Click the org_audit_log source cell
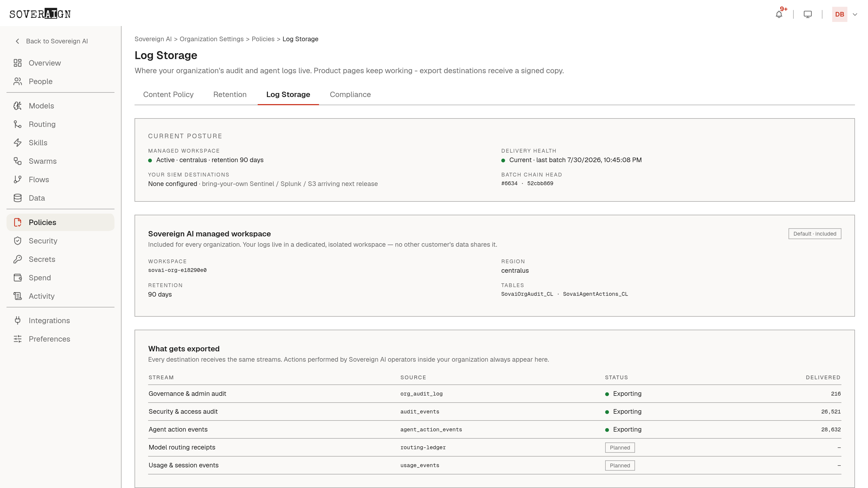This screenshot has height=488, width=868. point(421,394)
